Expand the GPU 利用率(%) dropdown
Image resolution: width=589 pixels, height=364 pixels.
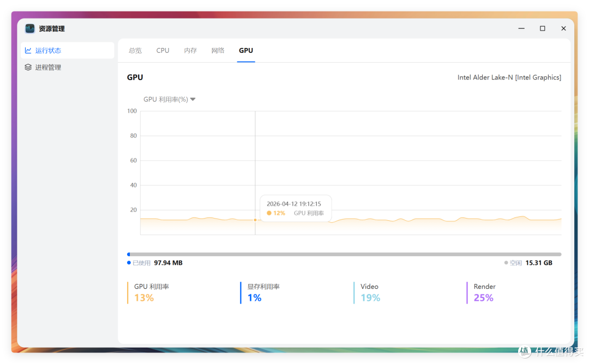click(x=170, y=99)
